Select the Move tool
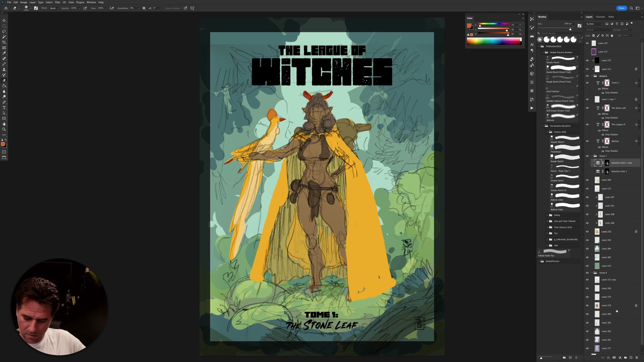Image resolution: width=644 pixels, height=362 pixels. coord(4,20)
